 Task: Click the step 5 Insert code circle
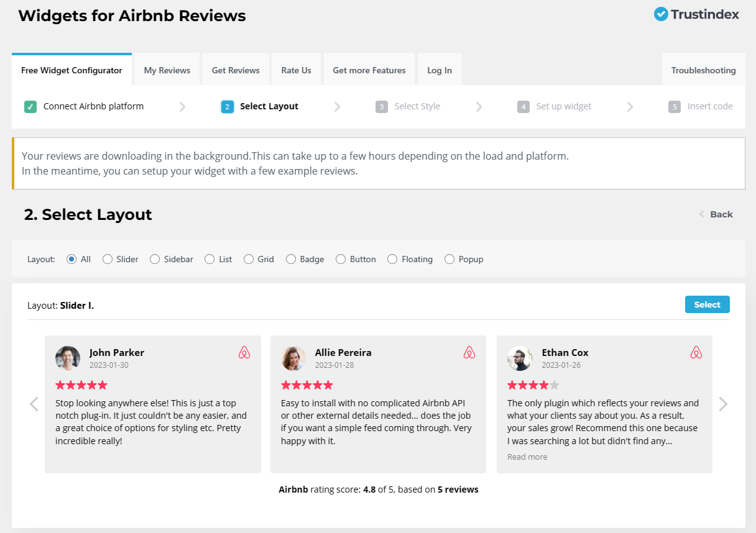click(675, 106)
